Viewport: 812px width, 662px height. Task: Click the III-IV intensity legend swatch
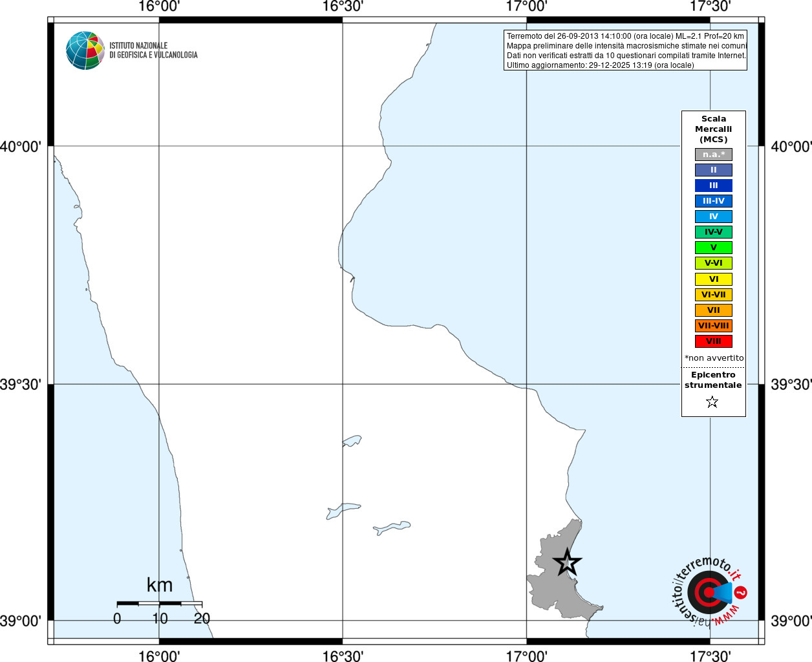click(x=714, y=201)
